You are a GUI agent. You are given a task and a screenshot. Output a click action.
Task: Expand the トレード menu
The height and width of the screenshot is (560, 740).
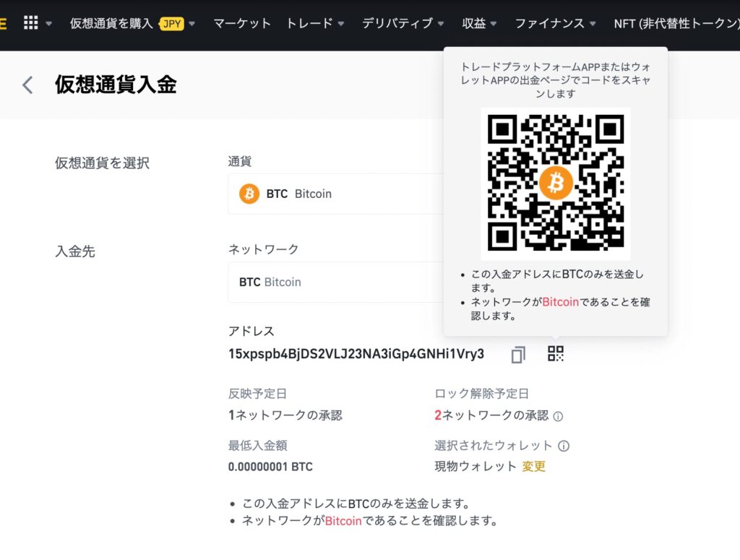(315, 23)
